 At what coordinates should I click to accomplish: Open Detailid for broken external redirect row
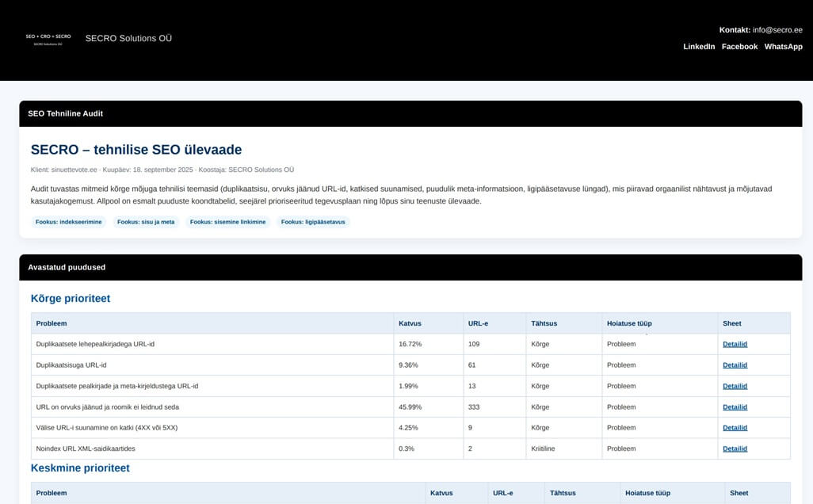(x=735, y=428)
